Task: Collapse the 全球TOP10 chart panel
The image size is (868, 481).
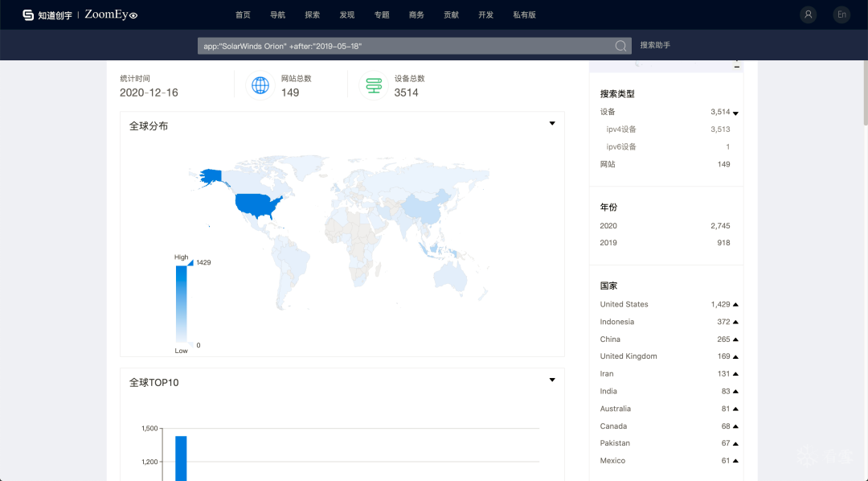Action: 552,380
